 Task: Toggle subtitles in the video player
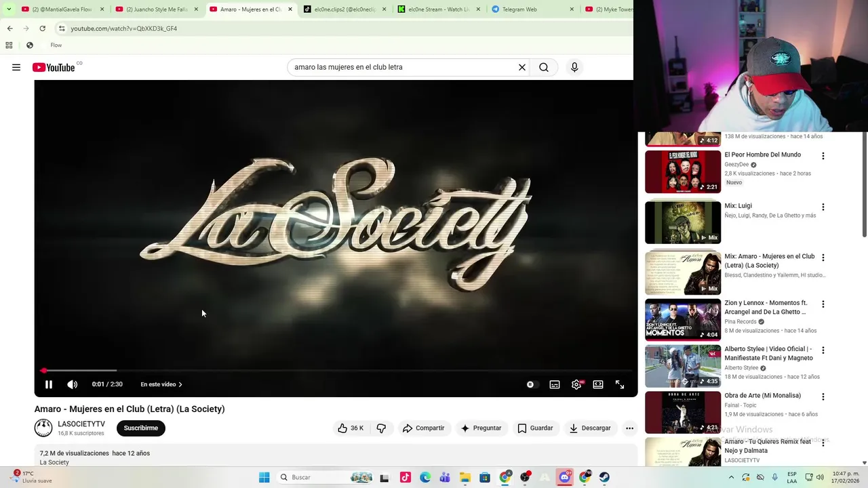pyautogui.click(x=555, y=384)
